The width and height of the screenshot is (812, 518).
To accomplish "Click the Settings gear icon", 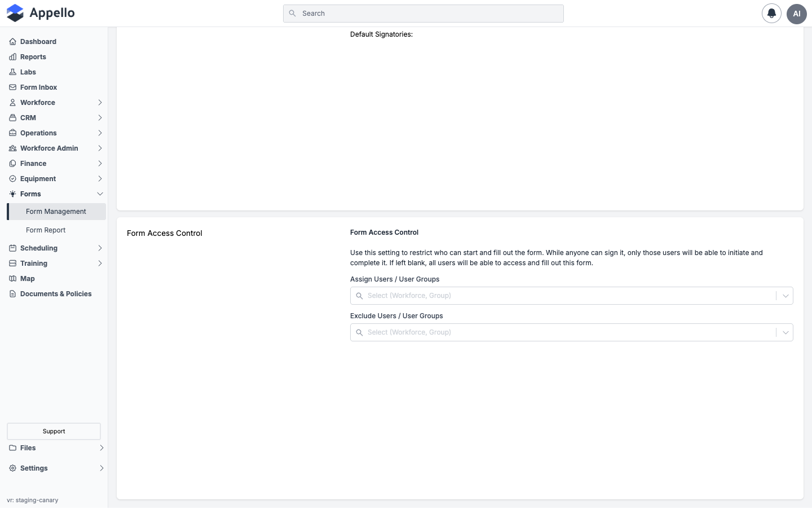I will pyautogui.click(x=12, y=468).
